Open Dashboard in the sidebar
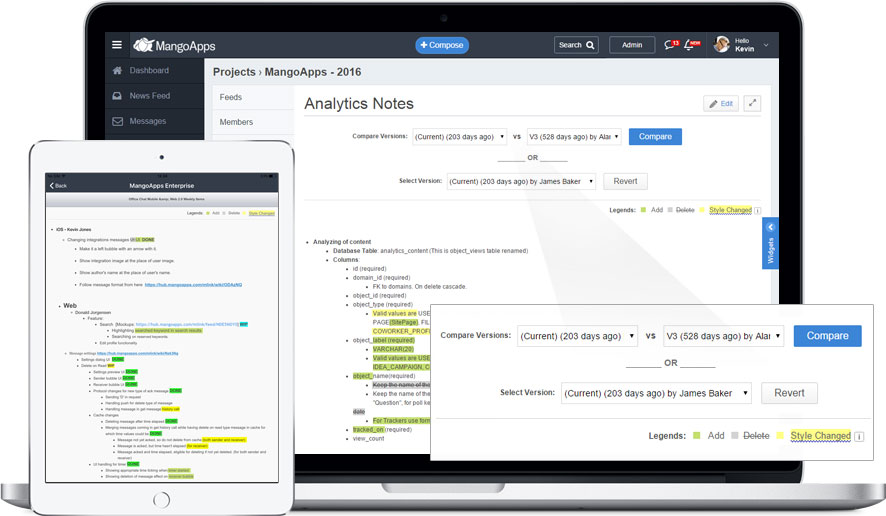886x516 pixels. pos(149,71)
